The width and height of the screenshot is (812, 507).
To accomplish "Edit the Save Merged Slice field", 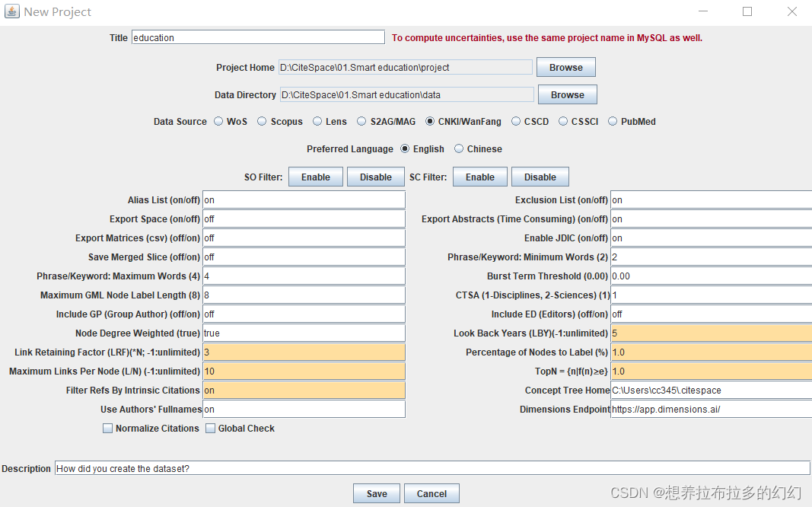I will [x=304, y=257].
